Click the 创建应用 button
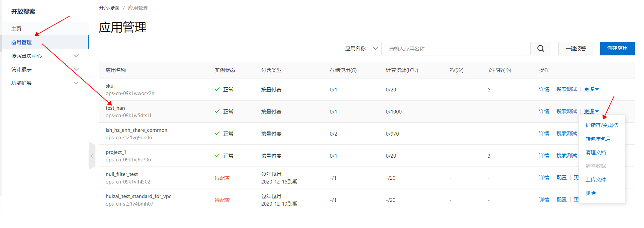644x228 pixels. [x=617, y=49]
